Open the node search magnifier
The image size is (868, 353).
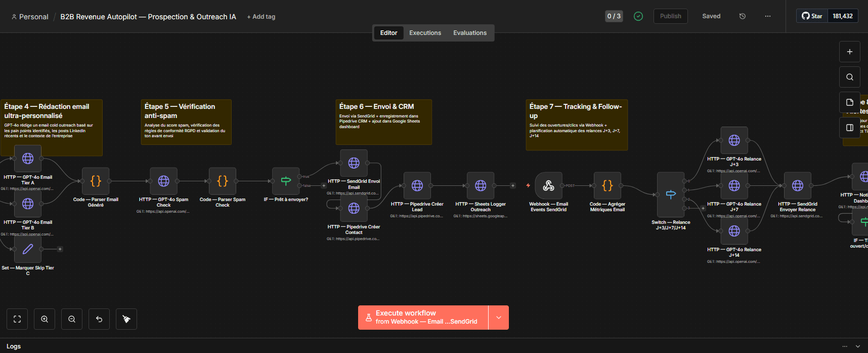point(850,77)
